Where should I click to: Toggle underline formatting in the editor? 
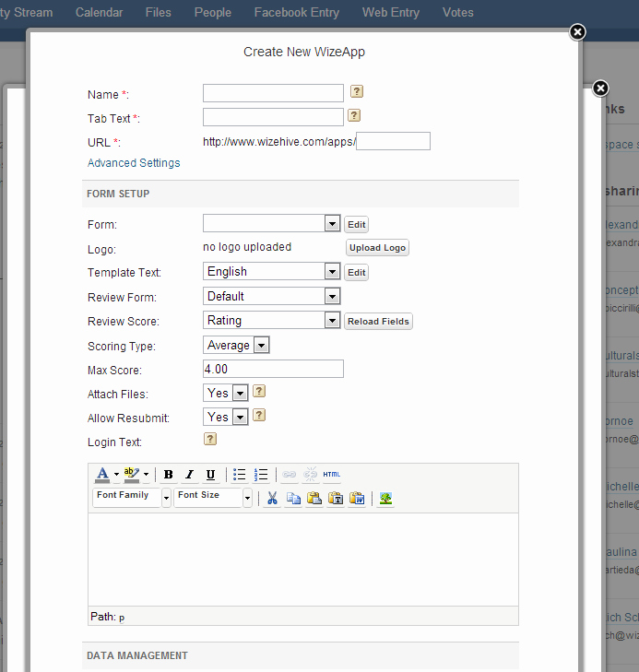click(210, 475)
